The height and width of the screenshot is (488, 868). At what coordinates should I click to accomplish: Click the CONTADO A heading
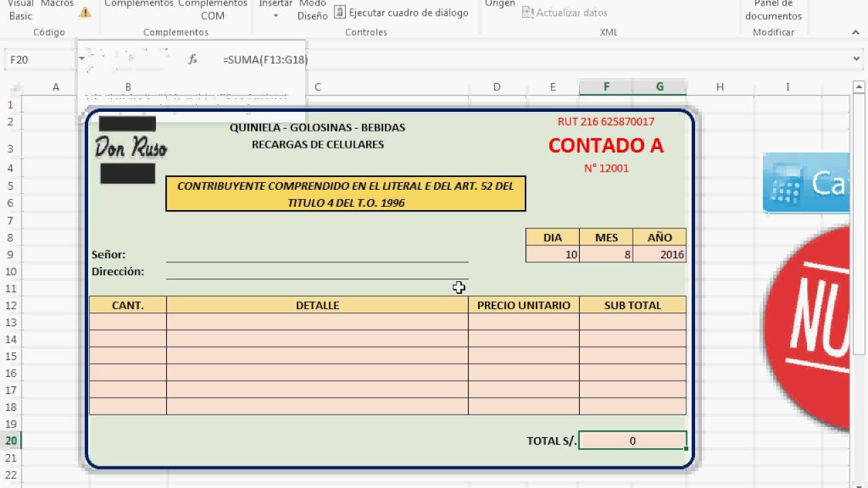[x=606, y=145]
